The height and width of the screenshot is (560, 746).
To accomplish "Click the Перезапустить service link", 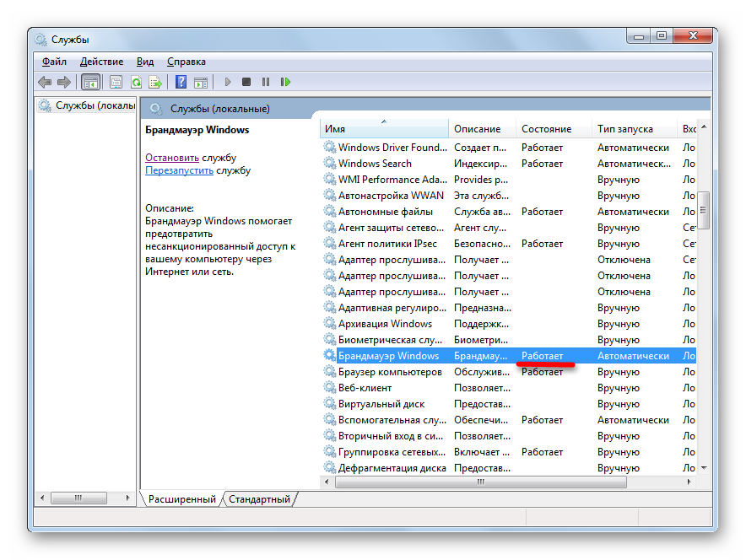I will point(179,170).
